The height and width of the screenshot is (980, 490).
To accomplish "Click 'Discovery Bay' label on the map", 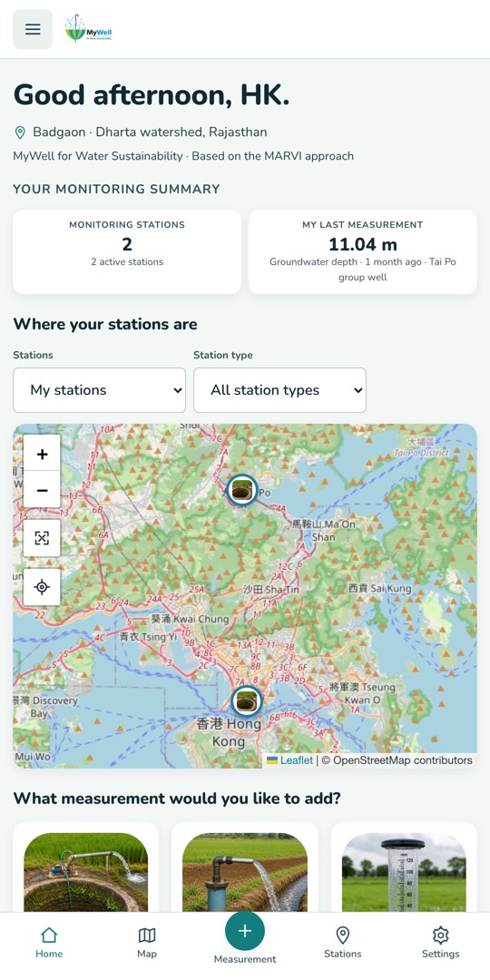I will coord(44,706).
